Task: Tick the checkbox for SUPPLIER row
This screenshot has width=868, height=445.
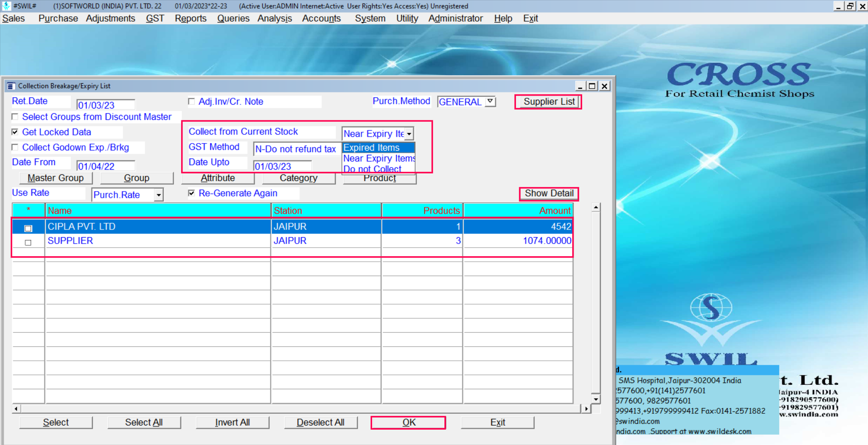Action: pos(28,243)
